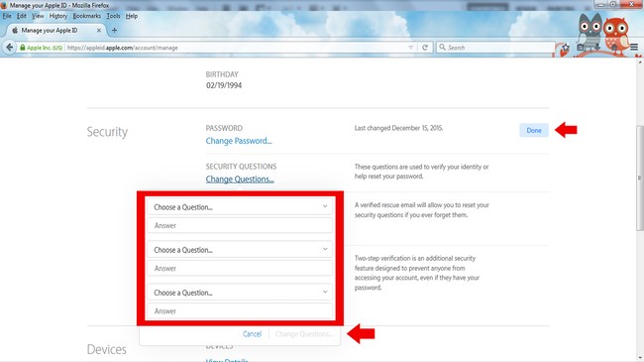Viewport: 644px width, 362px height.
Task: Click the Apple Inc. (US) identity label
Action: click(x=45, y=48)
